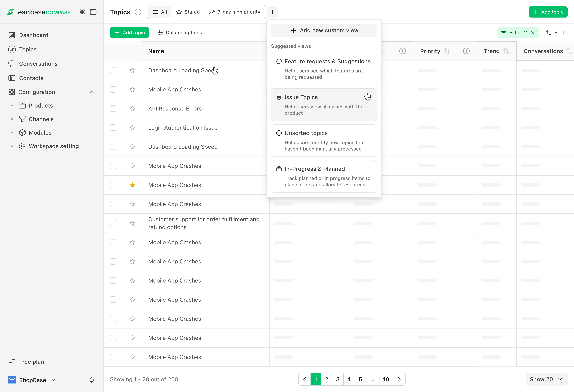Select Issue Topics suggested view
The width and height of the screenshot is (574, 392).
click(324, 105)
